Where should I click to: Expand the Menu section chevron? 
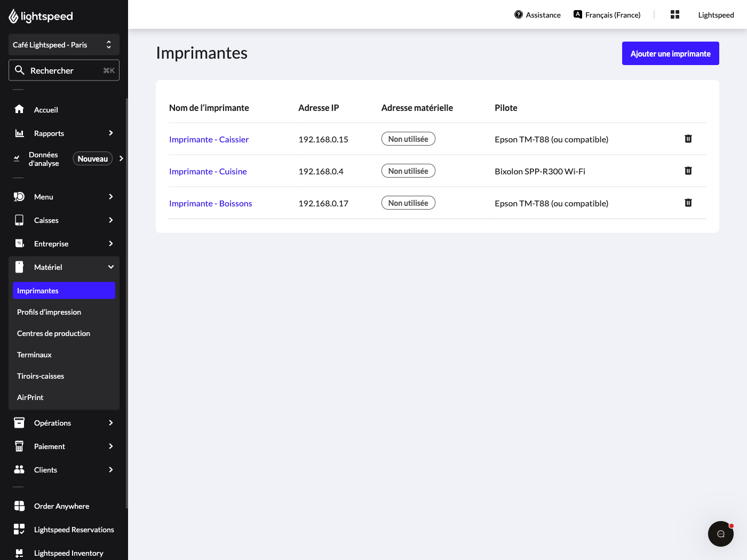111,197
